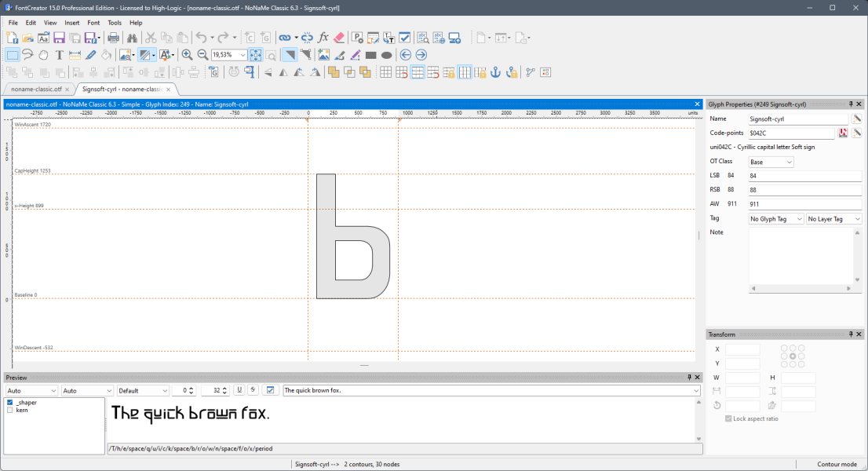Click the Code-points input field
The image size is (868, 471).
click(x=791, y=133)
